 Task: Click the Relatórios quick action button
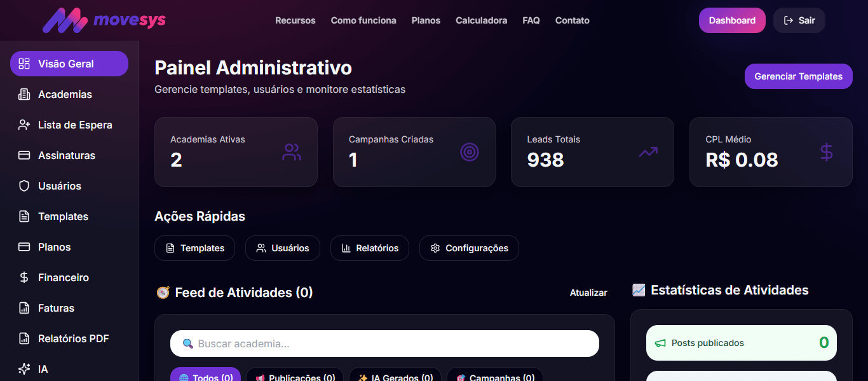pyautogui.click(x=369, y=248)
